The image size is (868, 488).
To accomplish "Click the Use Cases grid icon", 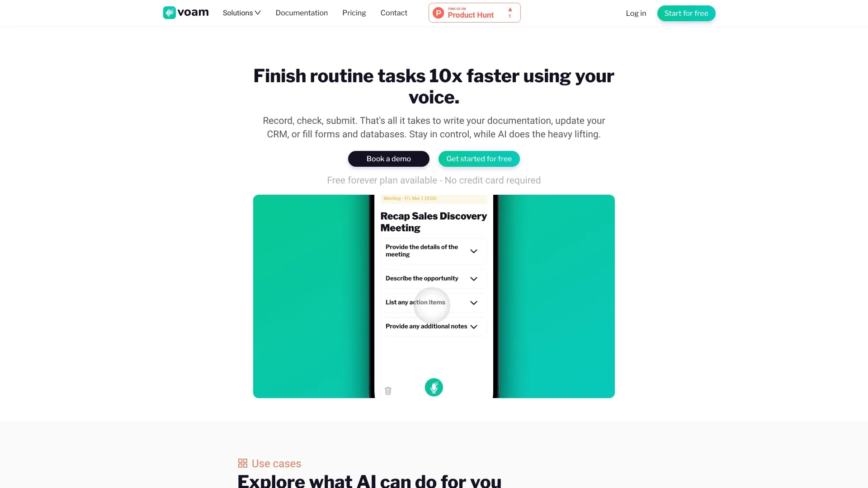I will point(242,463).
